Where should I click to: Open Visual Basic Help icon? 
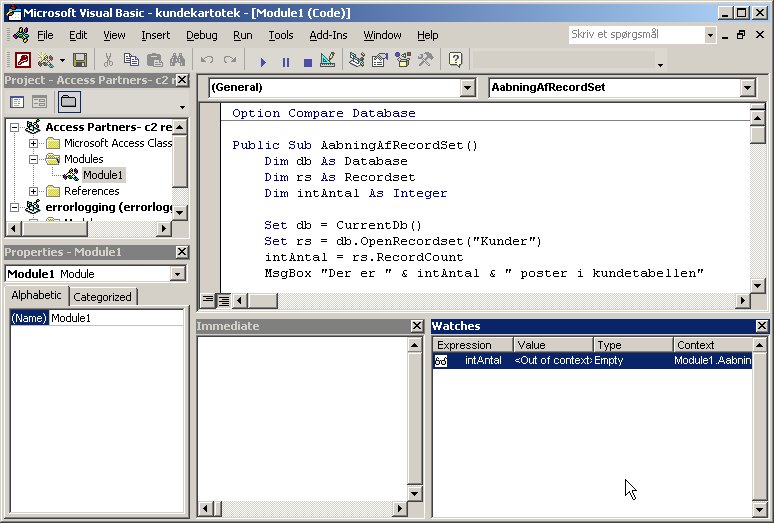tap(455, 60)
